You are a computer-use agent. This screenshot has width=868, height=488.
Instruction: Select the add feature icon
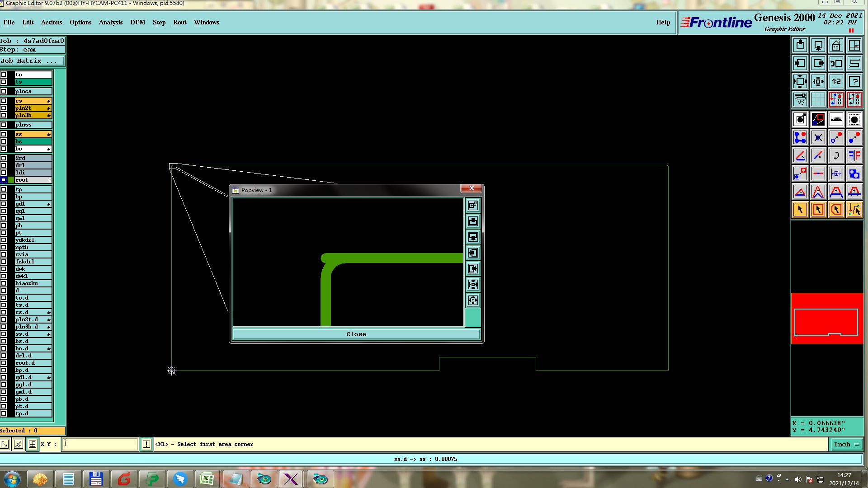pos(800,137)
